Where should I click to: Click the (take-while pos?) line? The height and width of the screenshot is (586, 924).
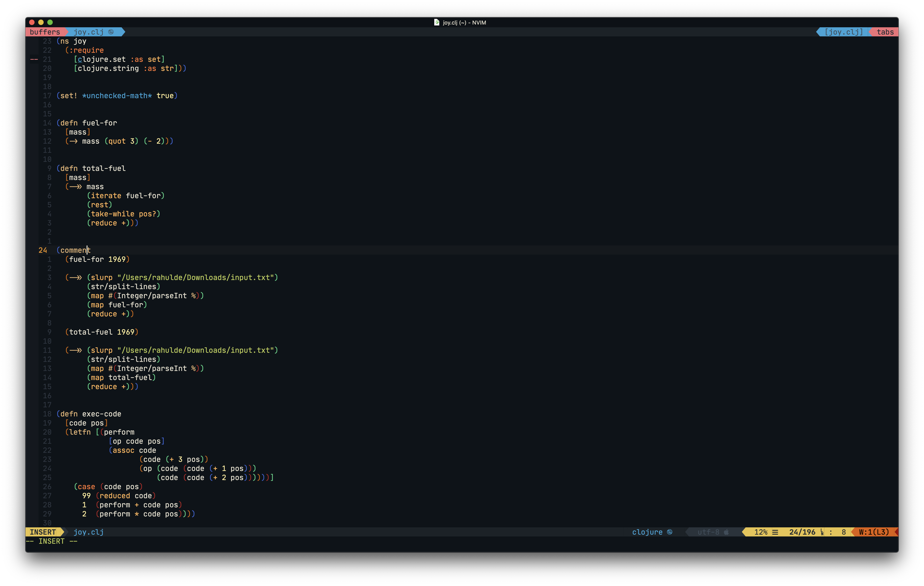(123, 214)
